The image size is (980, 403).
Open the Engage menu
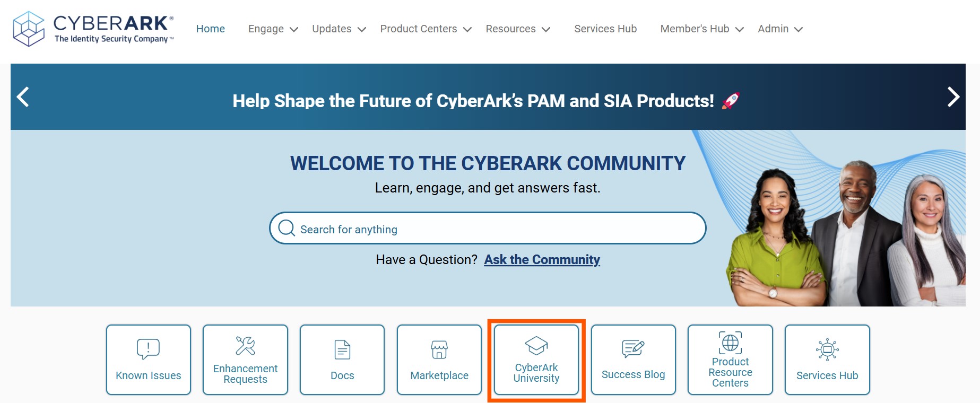266,29
